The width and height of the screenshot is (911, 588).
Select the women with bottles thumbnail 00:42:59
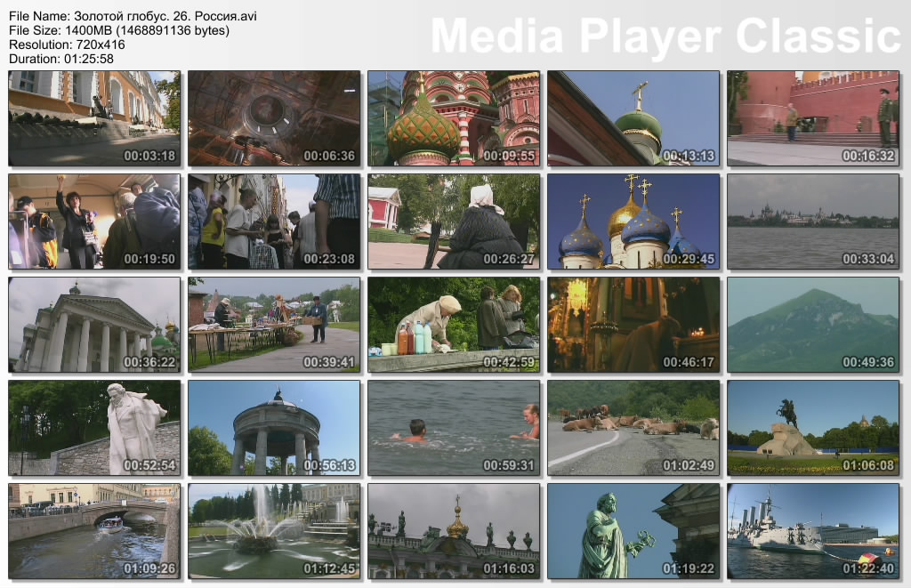tap(454, 325)
